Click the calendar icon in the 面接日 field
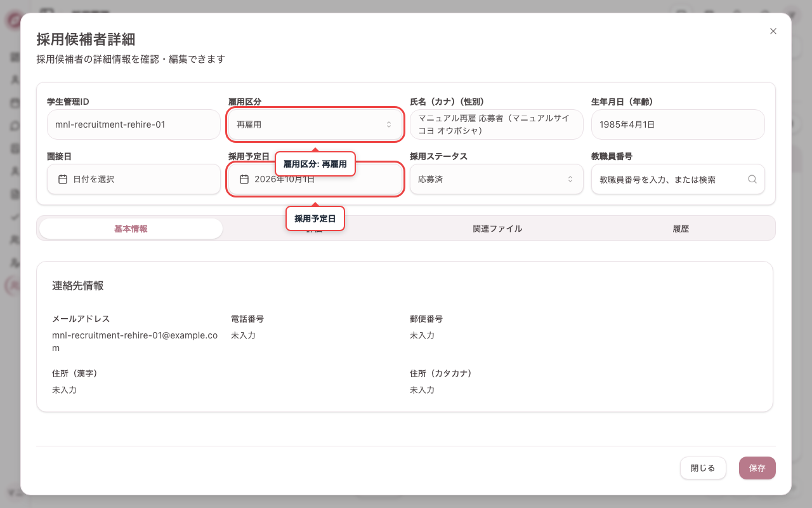Viewport: 812px width, 508px height. pos(63,179)
